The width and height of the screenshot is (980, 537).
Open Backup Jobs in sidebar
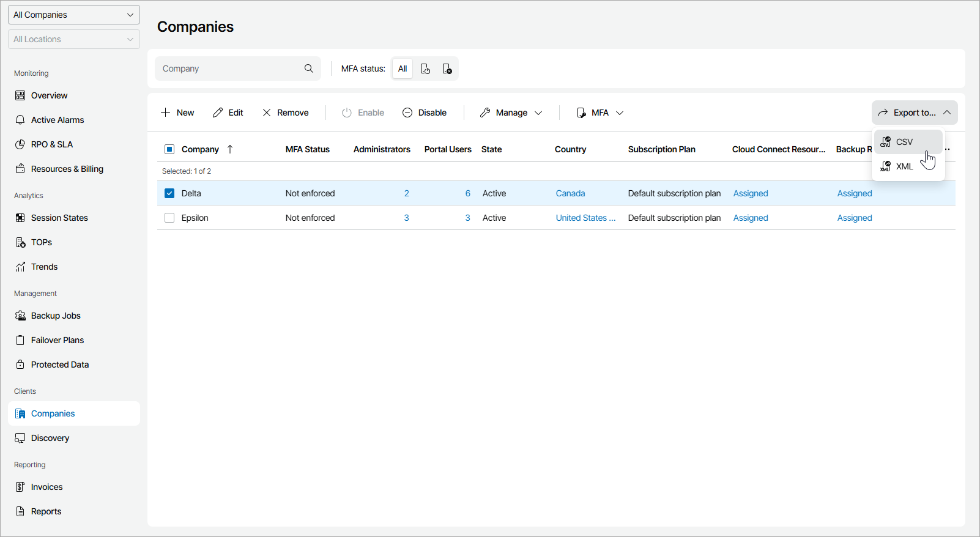pos(55,316)
